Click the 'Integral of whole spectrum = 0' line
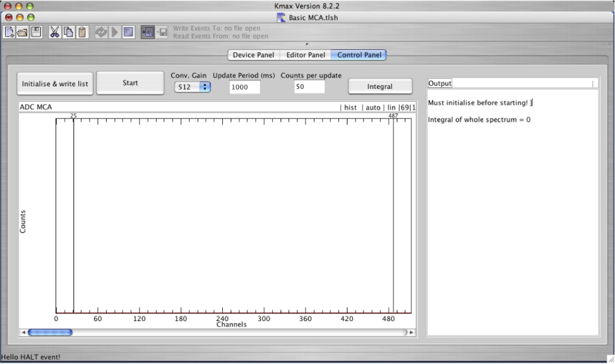 pyautogui.click(x=479, y=119)
